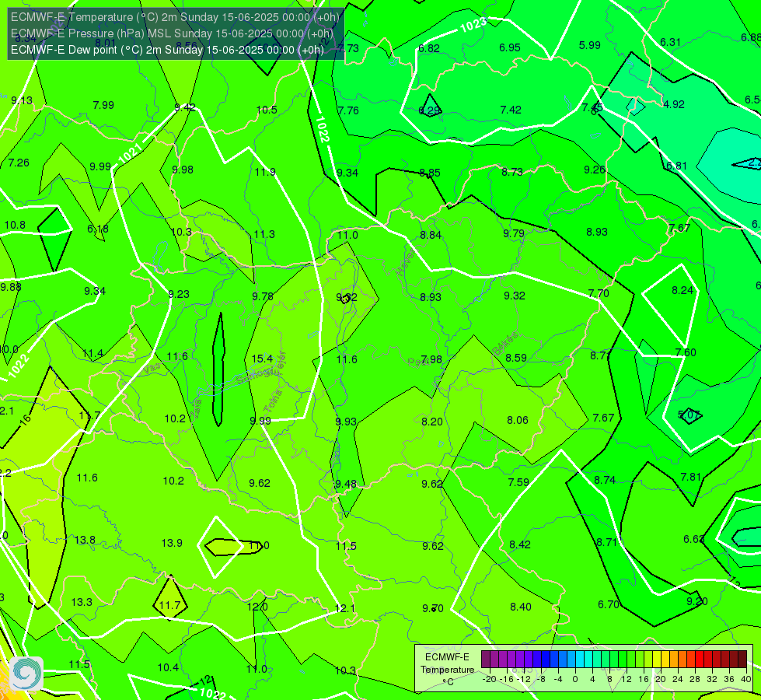Click the 10.4 temperature value
Image resolution: width=761 pixels, height=700 pixels.
[x=168, y=667]
